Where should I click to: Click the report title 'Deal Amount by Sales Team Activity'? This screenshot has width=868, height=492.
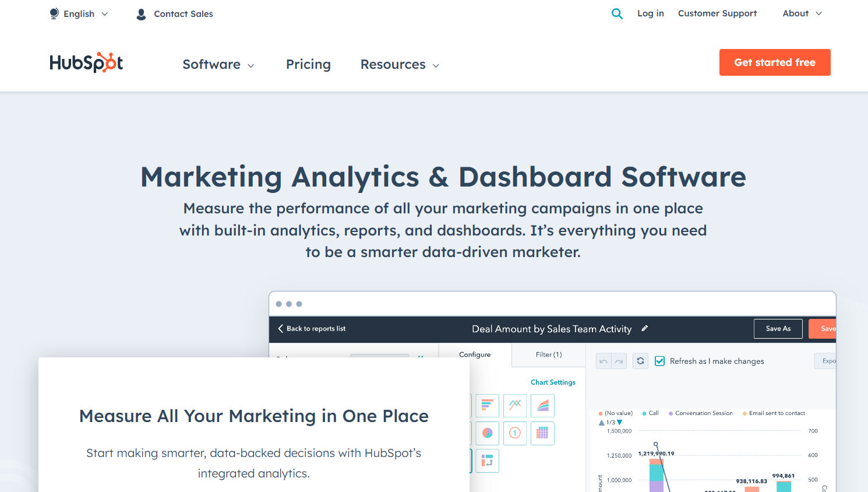click(552, 329)
